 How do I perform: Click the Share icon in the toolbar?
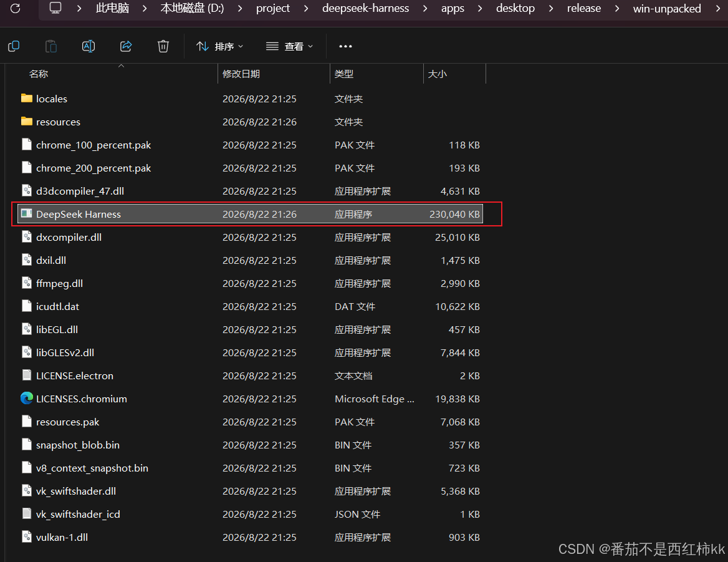(x=126, y=46)
